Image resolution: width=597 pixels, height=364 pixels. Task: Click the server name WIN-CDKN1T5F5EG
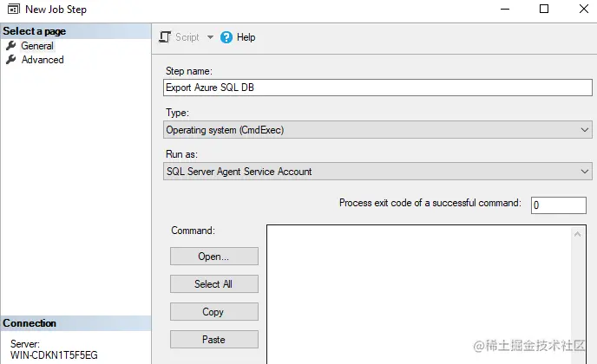54,355
